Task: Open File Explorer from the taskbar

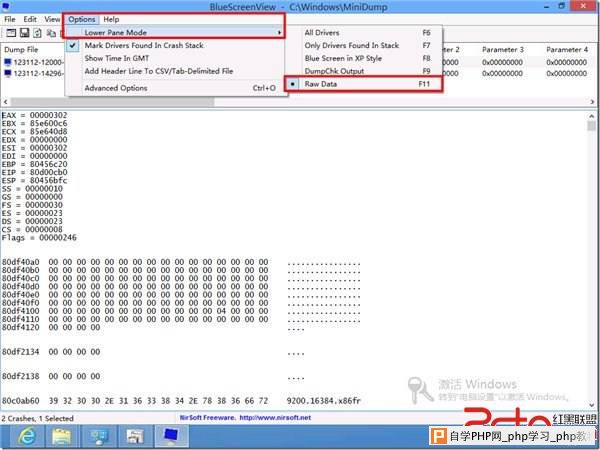Action: pyautogui.click(x=62, y=436)
